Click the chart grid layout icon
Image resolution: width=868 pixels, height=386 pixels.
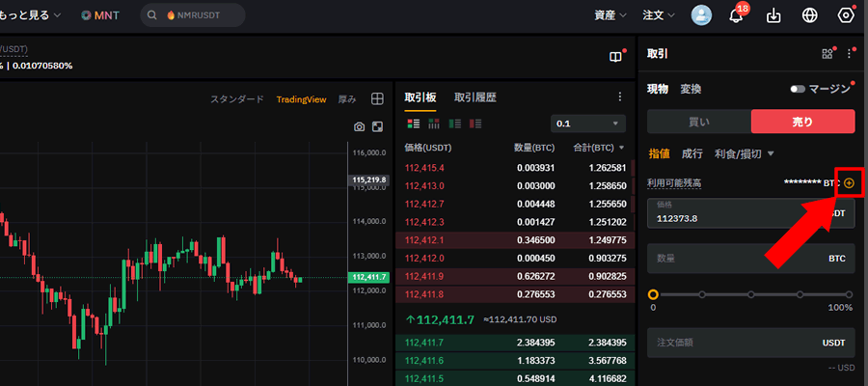pos(378,98)
